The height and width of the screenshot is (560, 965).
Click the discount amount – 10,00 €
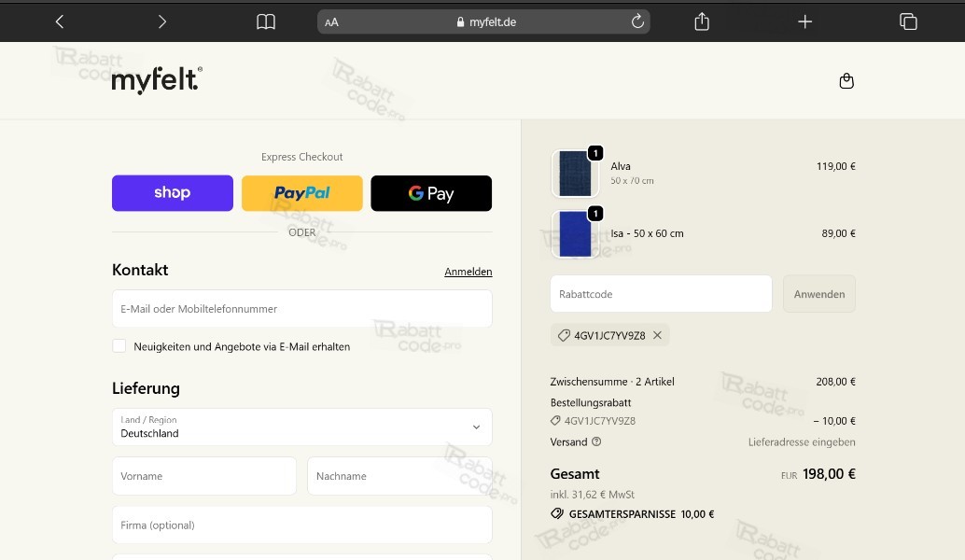[834, 421]
